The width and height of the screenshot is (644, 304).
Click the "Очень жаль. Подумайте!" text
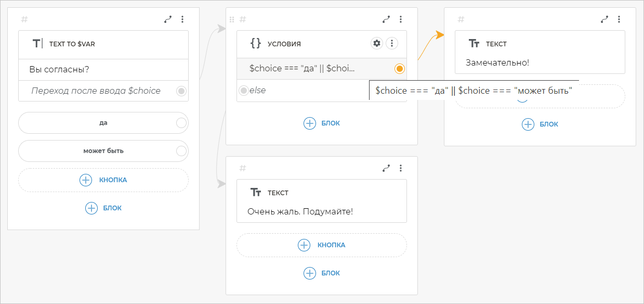coord(300,212)
